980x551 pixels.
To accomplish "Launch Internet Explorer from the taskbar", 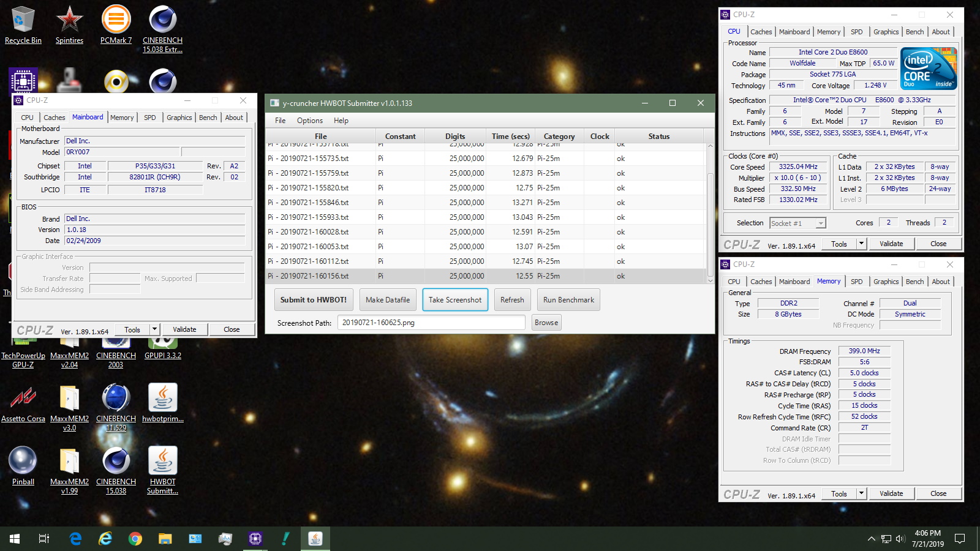I will [105, 539].
